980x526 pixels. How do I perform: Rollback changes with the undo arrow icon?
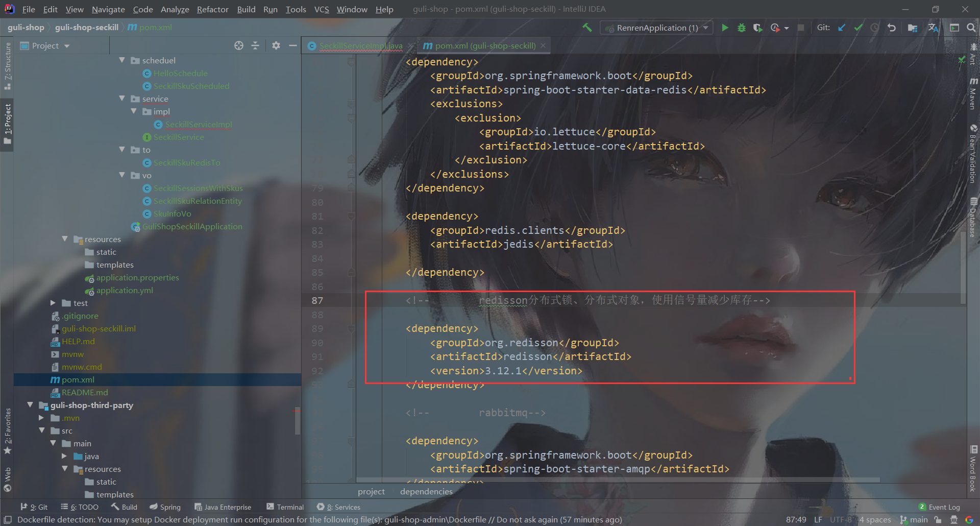[x=891, y=28]
